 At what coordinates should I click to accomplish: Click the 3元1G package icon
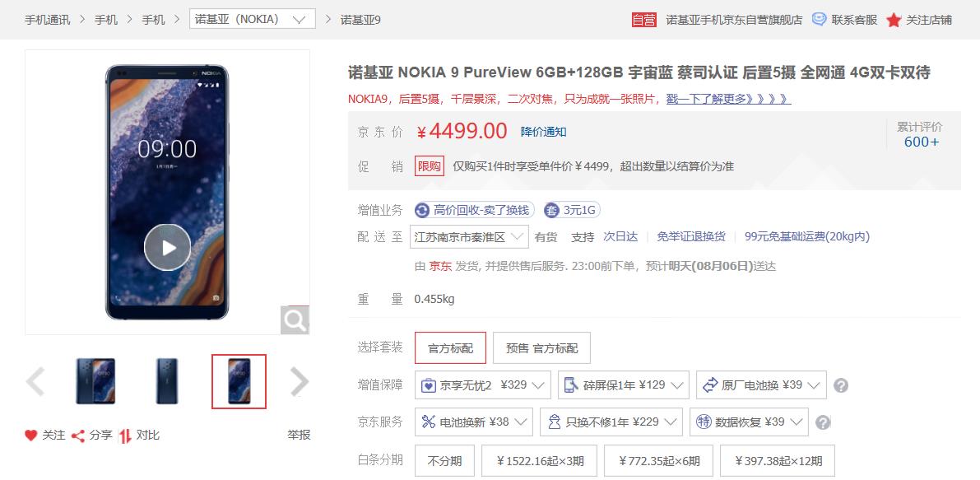pyautogui.click(x=551, y=211)
